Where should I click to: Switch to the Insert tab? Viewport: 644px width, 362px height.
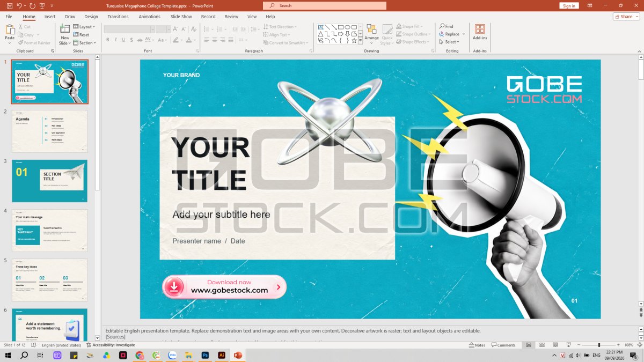[50, 17]
